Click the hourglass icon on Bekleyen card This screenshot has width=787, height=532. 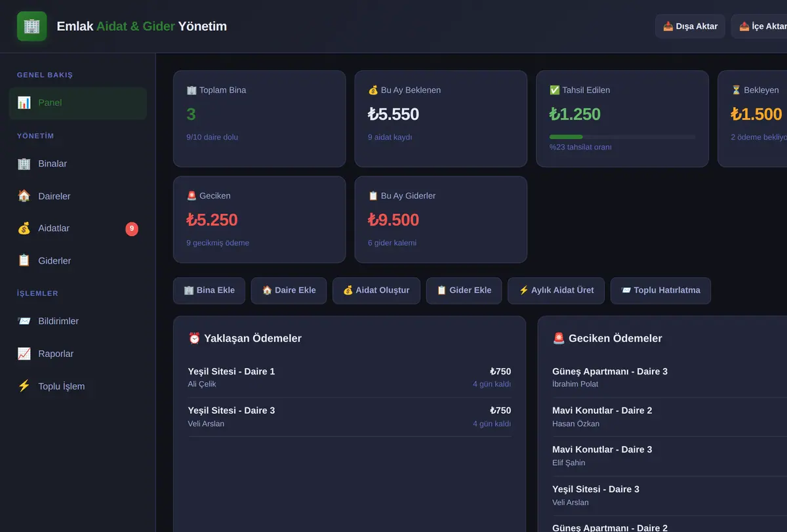tap(736, 90)
